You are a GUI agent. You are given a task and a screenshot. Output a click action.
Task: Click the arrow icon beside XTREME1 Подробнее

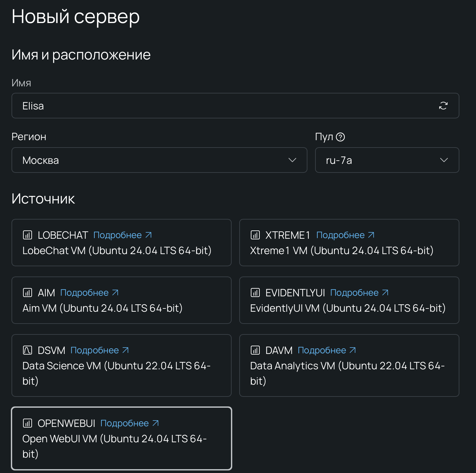[x=371, y=235]
